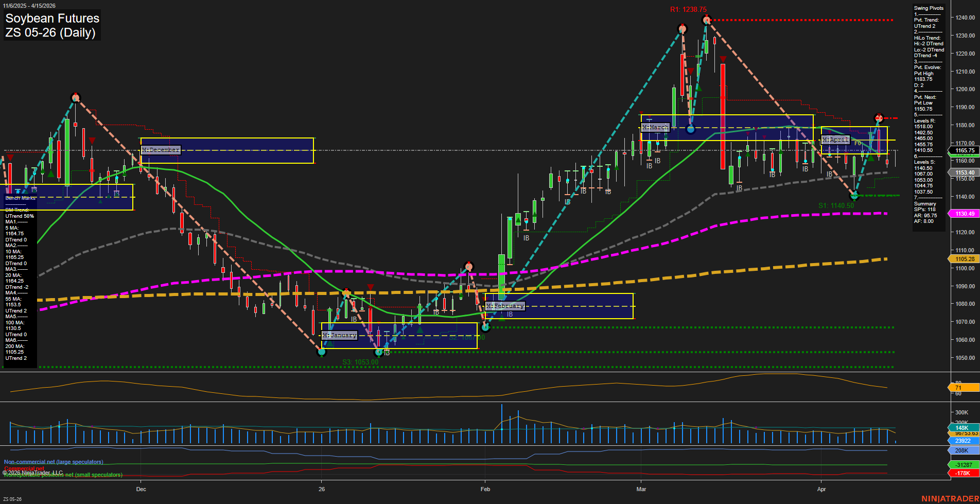Toggle the Non-commercial net (large speculators) legend

[53, 462]
